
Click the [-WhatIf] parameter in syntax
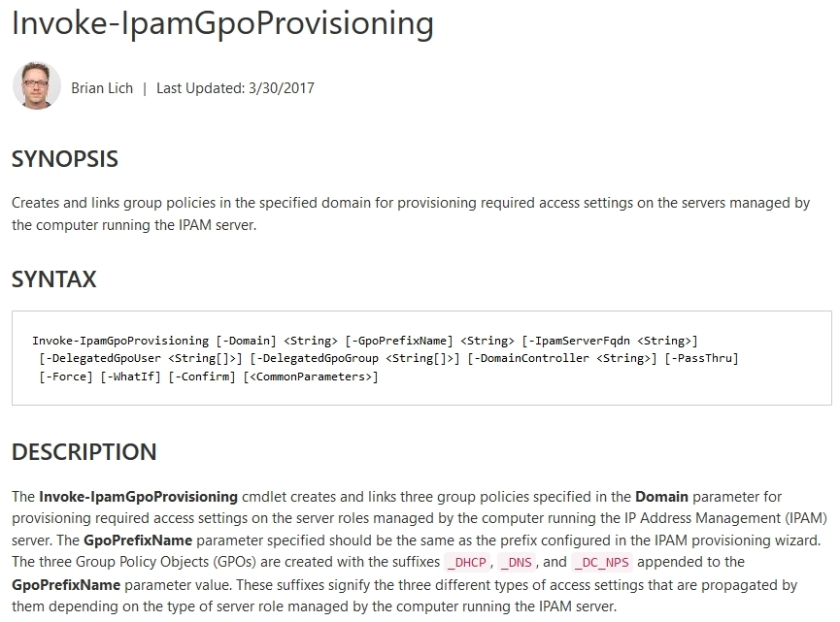coord(131,376)
